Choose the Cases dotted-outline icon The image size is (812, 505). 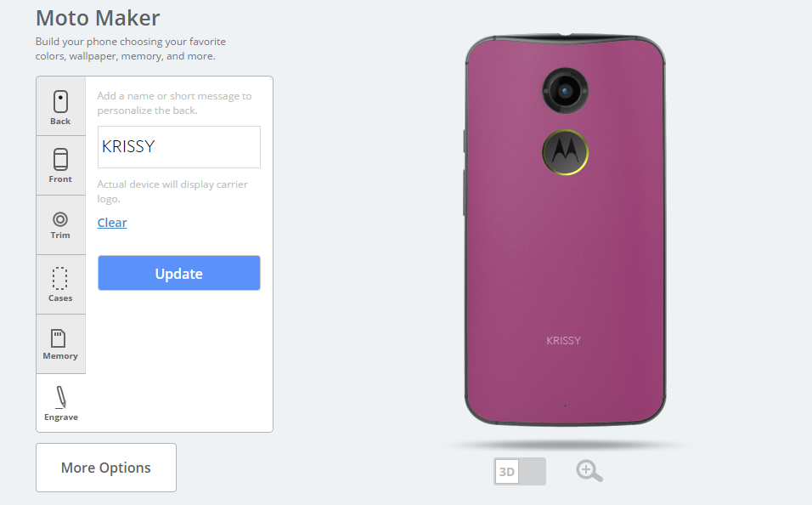click(60, 284)
